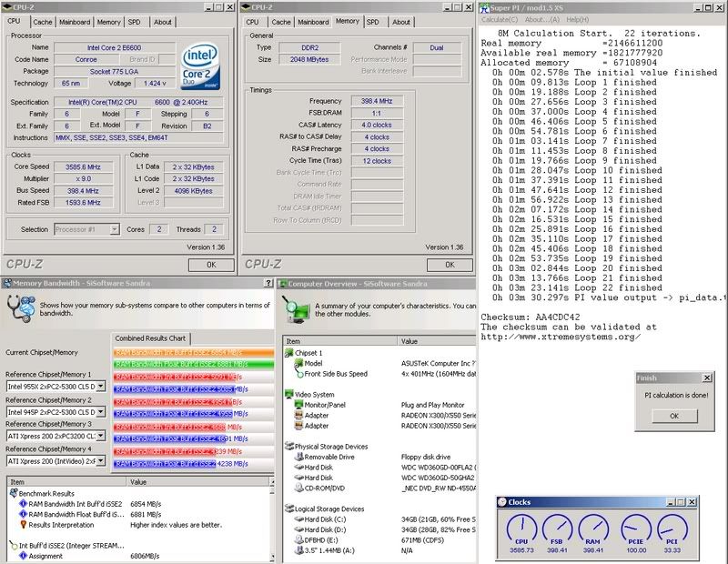
Task: Click the Logical Storage Devices icon
Action: pyautogui.click(x=288, y=509)
